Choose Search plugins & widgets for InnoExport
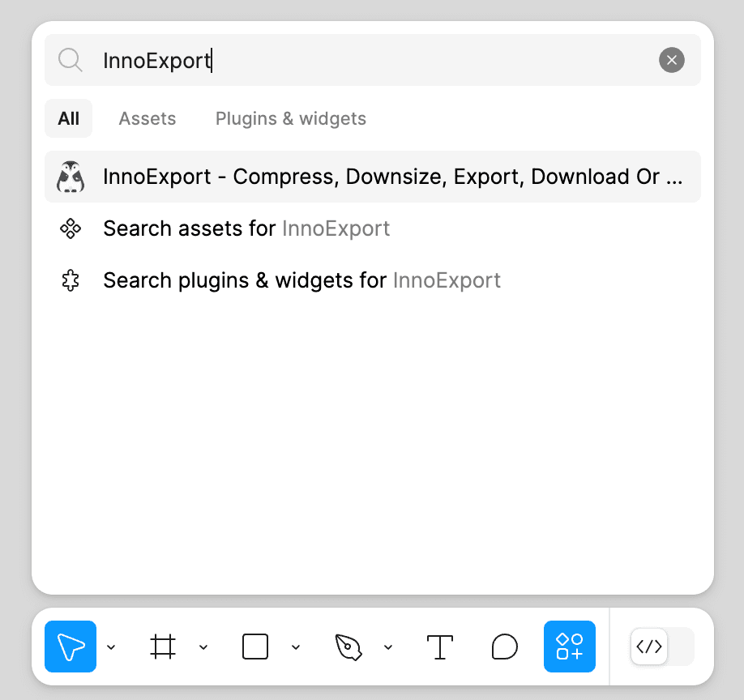The width and height of the screenshot is (744, 700). (373, 280)
